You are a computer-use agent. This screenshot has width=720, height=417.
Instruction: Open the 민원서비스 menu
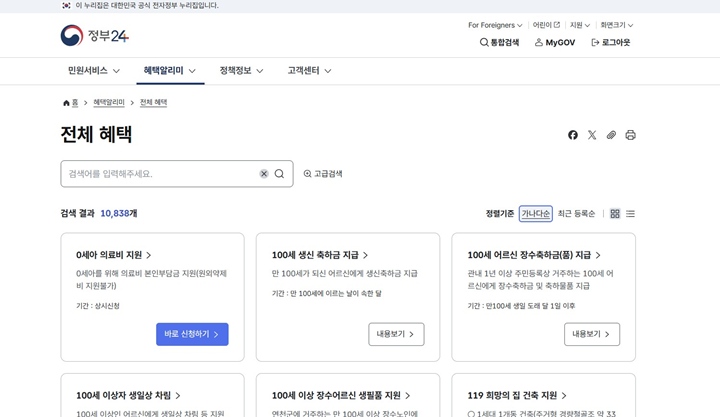[x=94, y=71]
